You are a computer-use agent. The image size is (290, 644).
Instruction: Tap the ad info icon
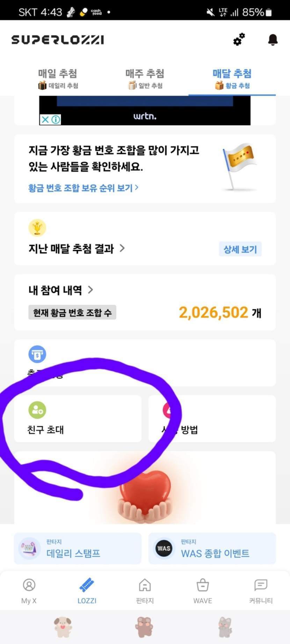(56, 120)
